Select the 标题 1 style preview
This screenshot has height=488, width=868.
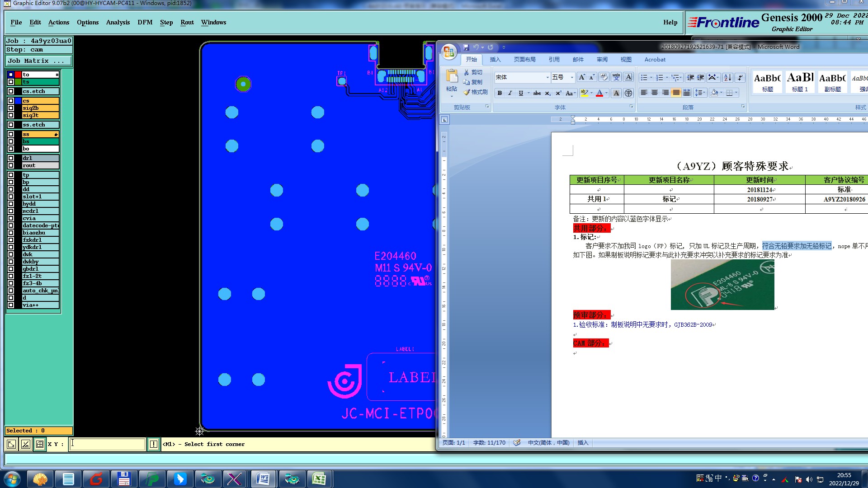click(800, 82)
